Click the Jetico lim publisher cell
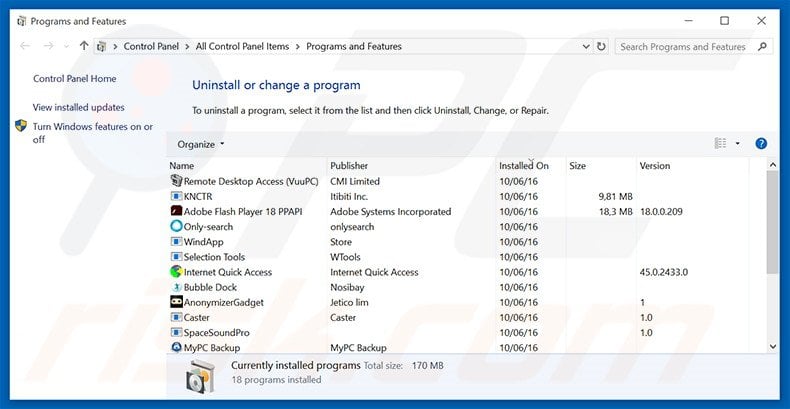The width and height of the screenshot is (790, 409). click(349, 302)
